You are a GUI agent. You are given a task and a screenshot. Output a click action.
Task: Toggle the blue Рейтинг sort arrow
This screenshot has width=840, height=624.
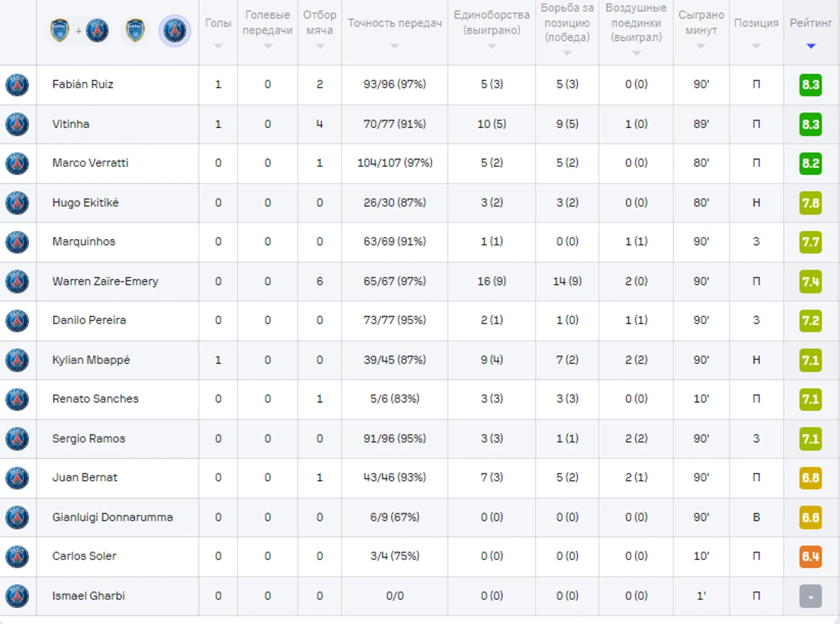coord(811,46)
